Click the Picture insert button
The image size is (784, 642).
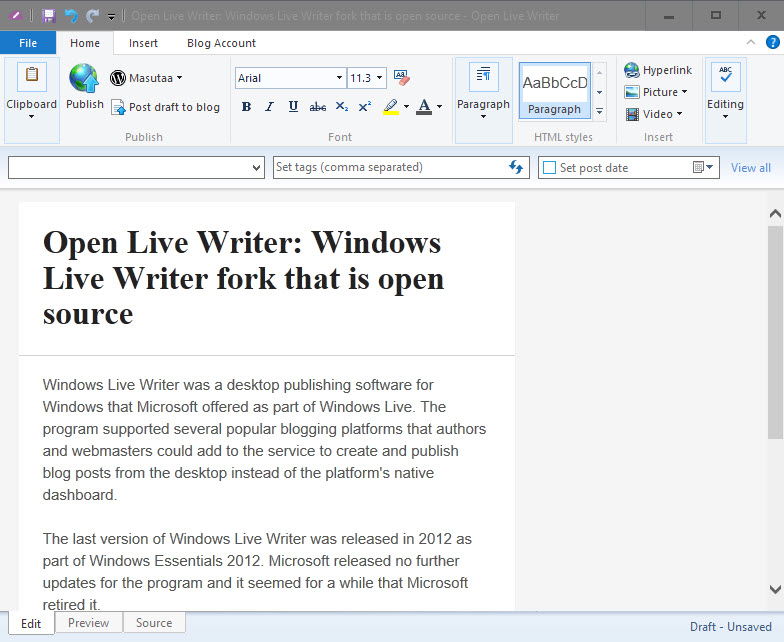click(x=656, y=92)
